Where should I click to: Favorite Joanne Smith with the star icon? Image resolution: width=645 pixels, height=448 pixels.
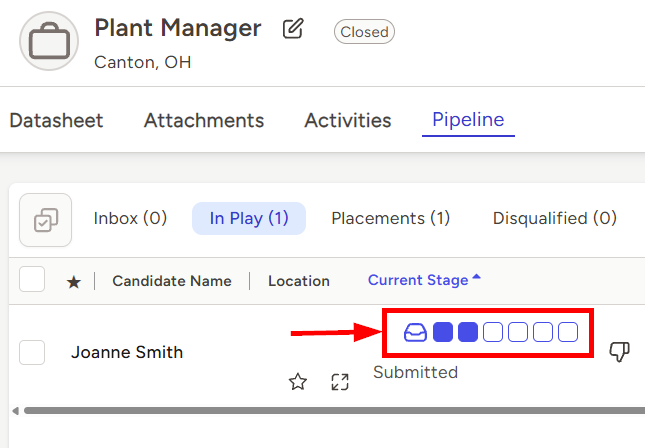pos(297,381)
